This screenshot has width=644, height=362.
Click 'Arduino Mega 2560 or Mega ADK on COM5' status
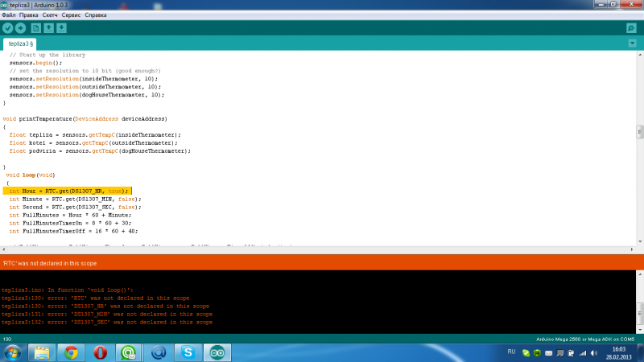(x=585, y=339)
